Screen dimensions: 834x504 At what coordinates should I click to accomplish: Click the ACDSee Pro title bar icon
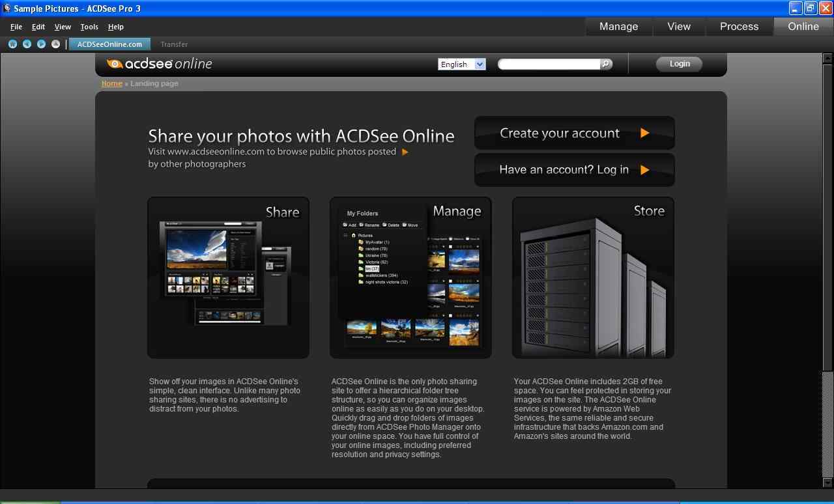[x=6, y=8]
